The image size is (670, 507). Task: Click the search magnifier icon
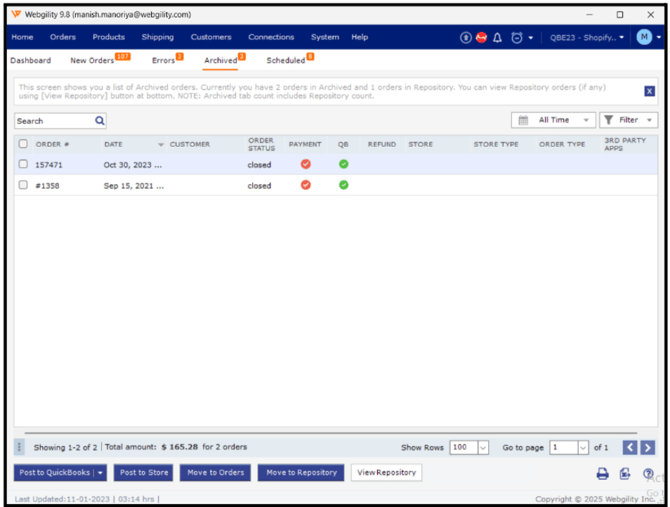(x=100, y=120)
